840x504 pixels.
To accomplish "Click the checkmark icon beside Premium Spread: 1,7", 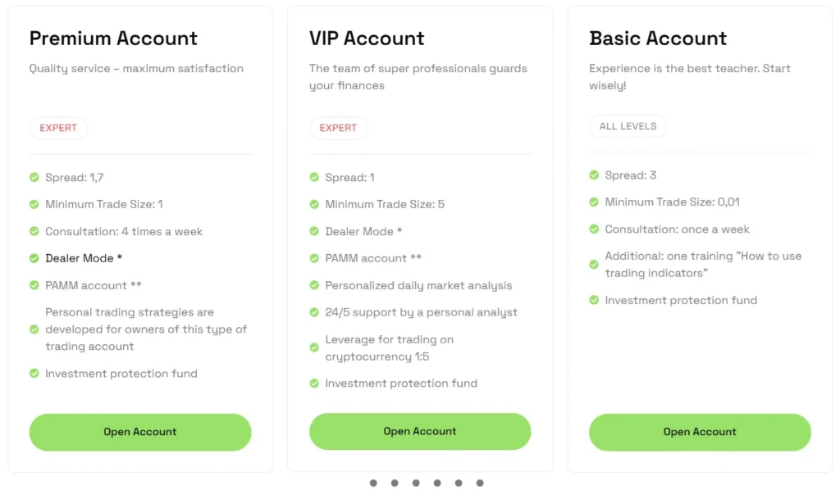I will click(34, 177).
